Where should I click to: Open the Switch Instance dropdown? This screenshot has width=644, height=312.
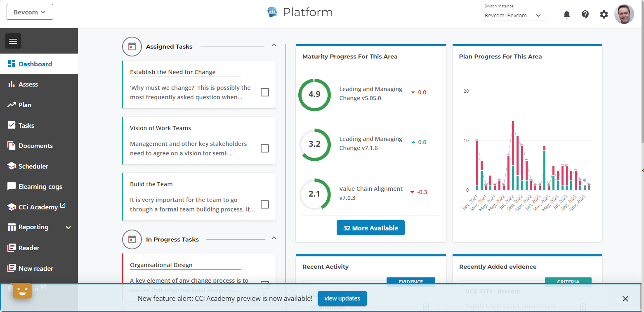(x=515, y=16)
